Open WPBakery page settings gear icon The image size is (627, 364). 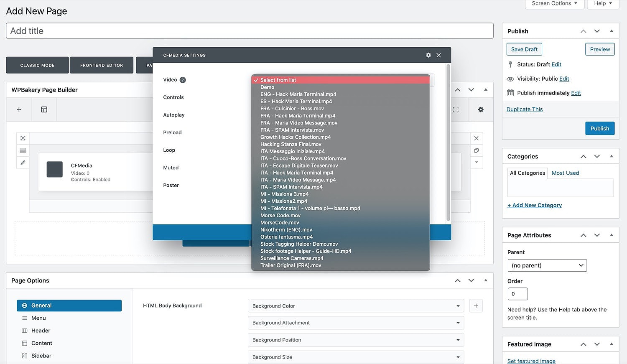pos(481,109)
